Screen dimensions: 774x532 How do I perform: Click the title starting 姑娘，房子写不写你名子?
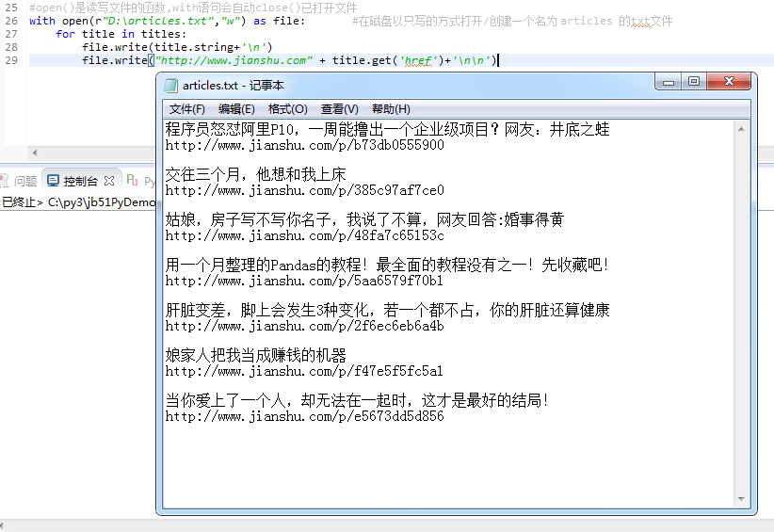tap(364, 219)
